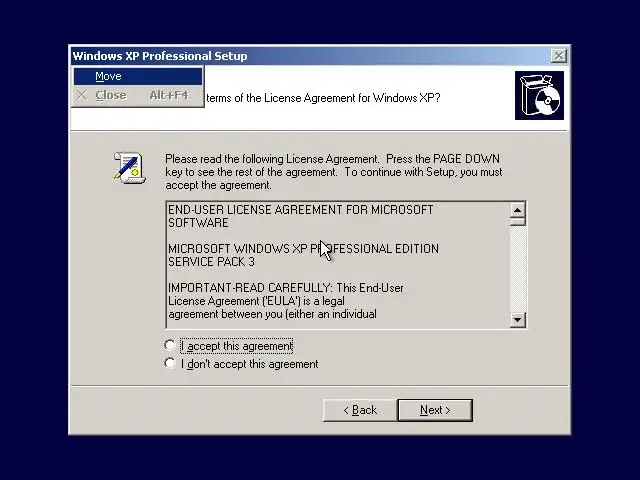This screenshot has width=640, height=480.
Task: Select "I don't accept this agreement" option
Action: click(170, 363)
